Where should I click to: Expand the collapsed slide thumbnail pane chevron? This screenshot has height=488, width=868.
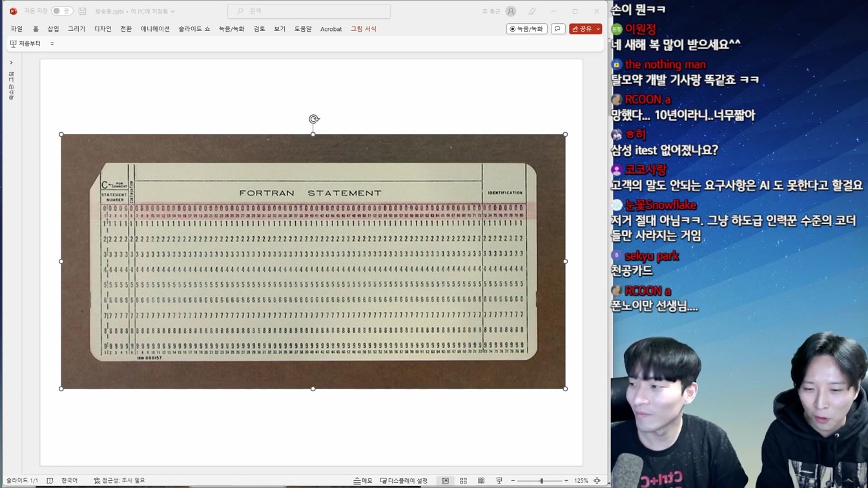coord(12,63)
